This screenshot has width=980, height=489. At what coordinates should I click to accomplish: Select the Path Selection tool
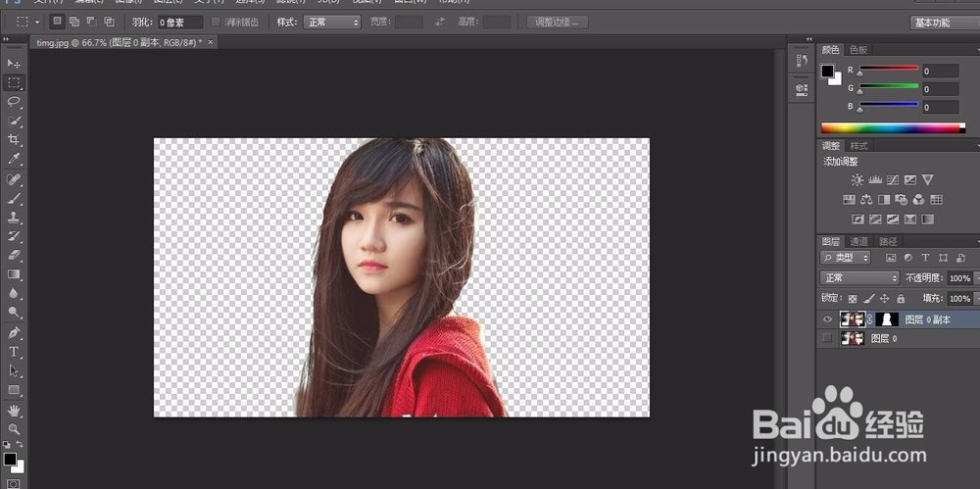pyautogui.click(x=14, y=370)
